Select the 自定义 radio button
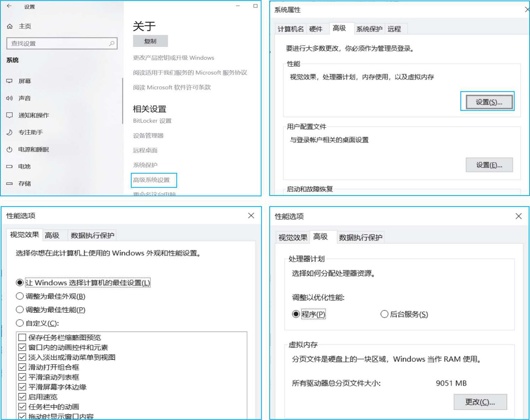The image size is (530, 420). coord(20,323)
